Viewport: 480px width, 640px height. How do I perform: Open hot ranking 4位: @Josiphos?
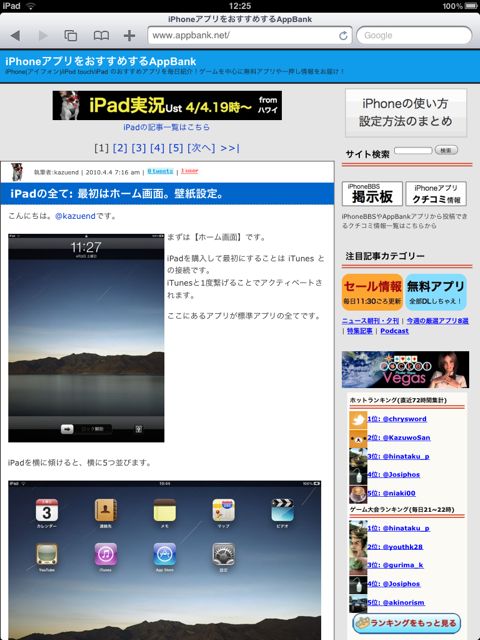(x=393, y=475)
